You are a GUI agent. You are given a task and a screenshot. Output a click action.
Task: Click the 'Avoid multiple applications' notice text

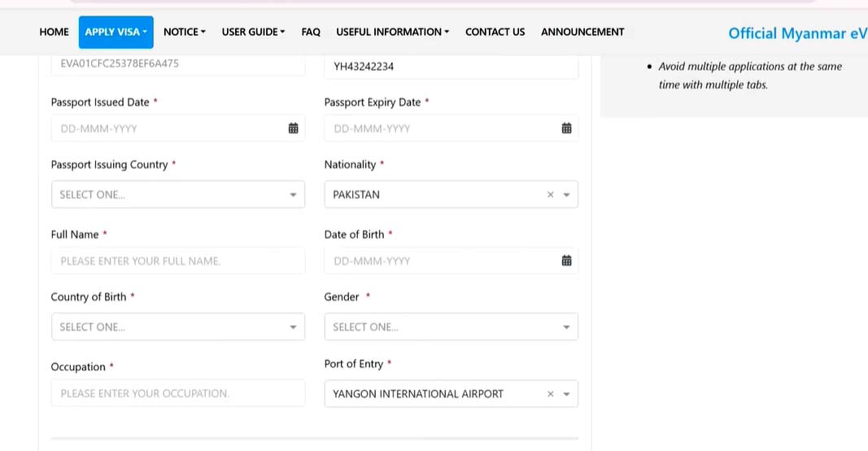click(x=749, y=75)
